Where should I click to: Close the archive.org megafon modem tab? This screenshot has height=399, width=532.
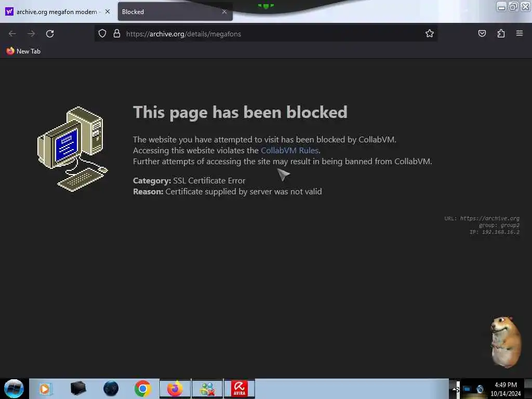point(108,11)
